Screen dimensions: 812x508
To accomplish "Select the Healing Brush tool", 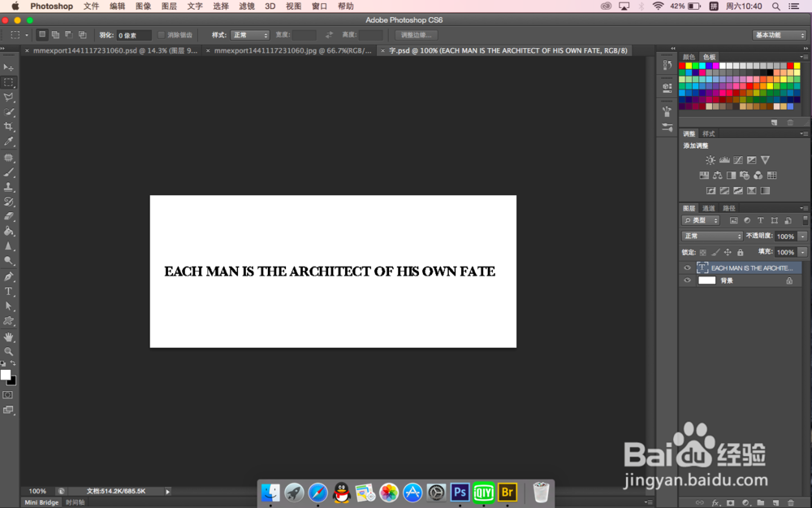I will tap(9, 158).
